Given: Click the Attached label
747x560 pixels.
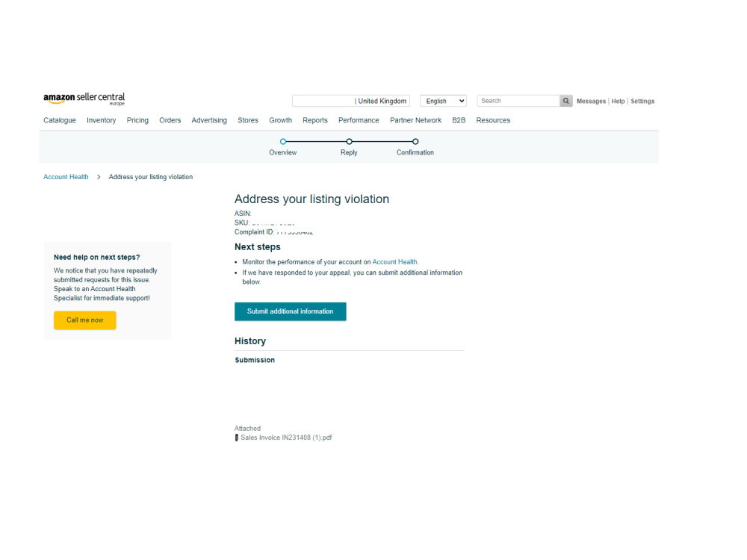Looking at the screenshot, I should pos(247,429).
